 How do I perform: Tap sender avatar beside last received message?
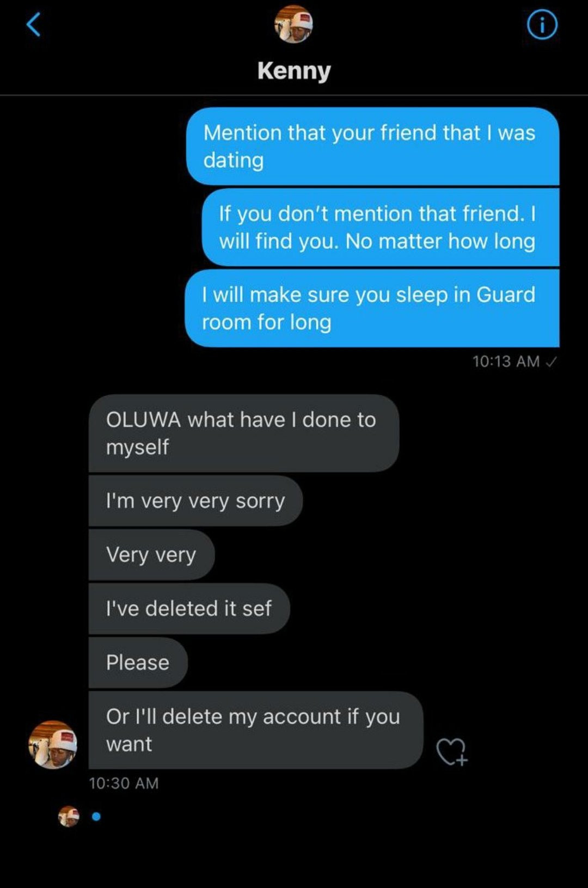click(x=53, y=744)
